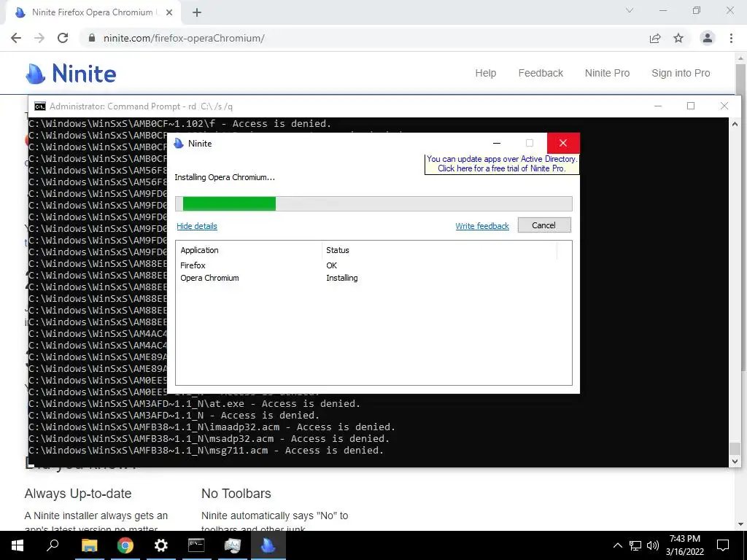747x560 pixels.
Task: Open the taskbar clock and date
Action: (684, 545)
